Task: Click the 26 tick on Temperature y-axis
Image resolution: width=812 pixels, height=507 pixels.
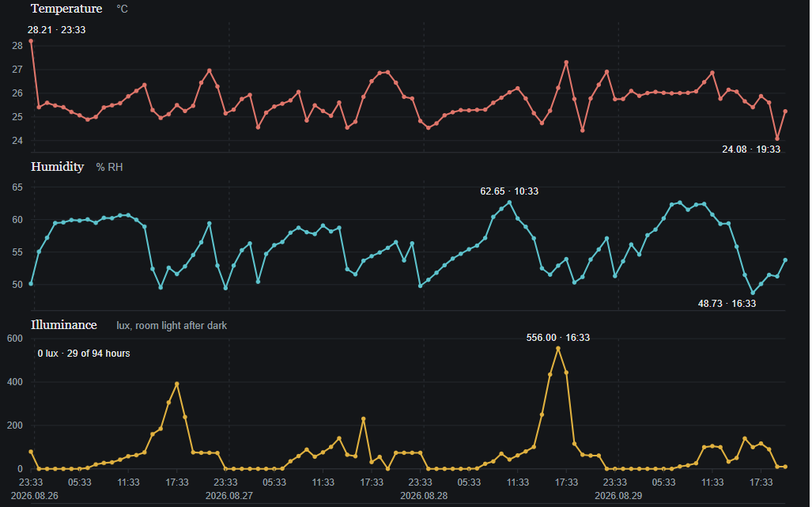Action: pos(17,93)
